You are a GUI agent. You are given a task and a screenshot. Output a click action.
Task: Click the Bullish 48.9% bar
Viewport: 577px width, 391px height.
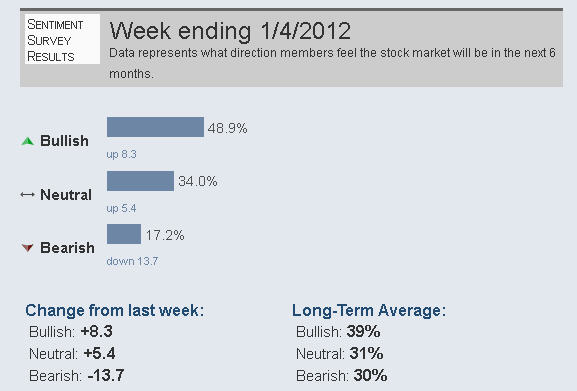[155, 127]
